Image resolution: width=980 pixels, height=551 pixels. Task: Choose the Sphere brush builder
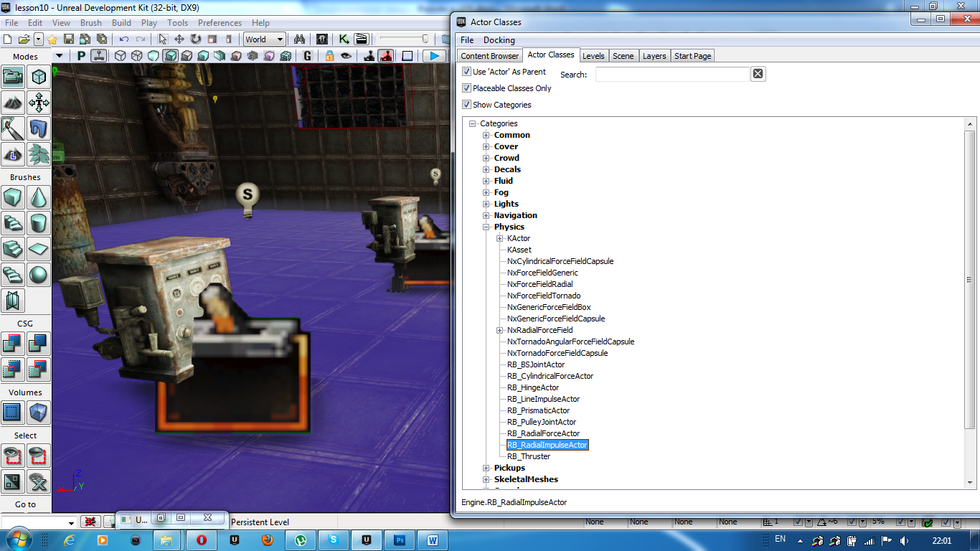(x=39, y=275)
